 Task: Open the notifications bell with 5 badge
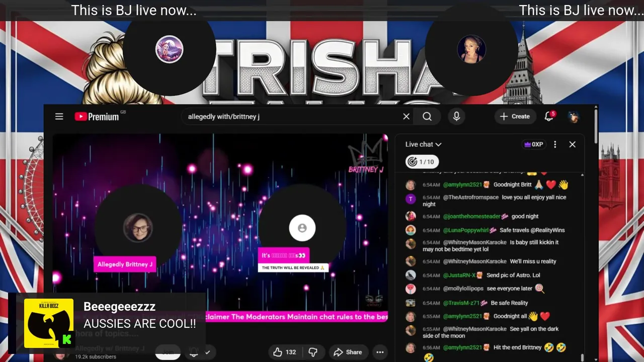549,116
